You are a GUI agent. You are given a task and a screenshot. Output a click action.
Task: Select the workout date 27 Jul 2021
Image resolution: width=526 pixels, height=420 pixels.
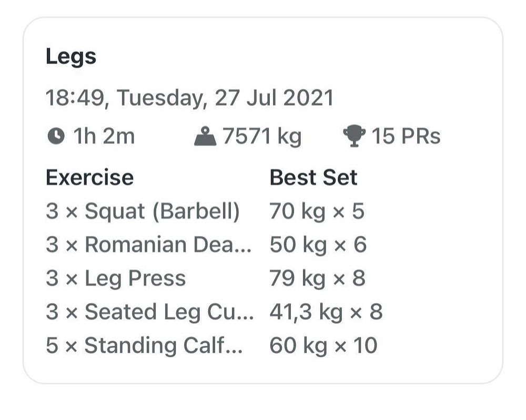[274, 98]
